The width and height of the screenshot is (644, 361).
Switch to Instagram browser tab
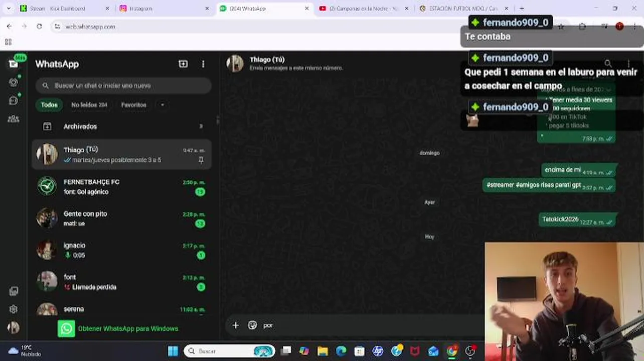tap(165, 9)
